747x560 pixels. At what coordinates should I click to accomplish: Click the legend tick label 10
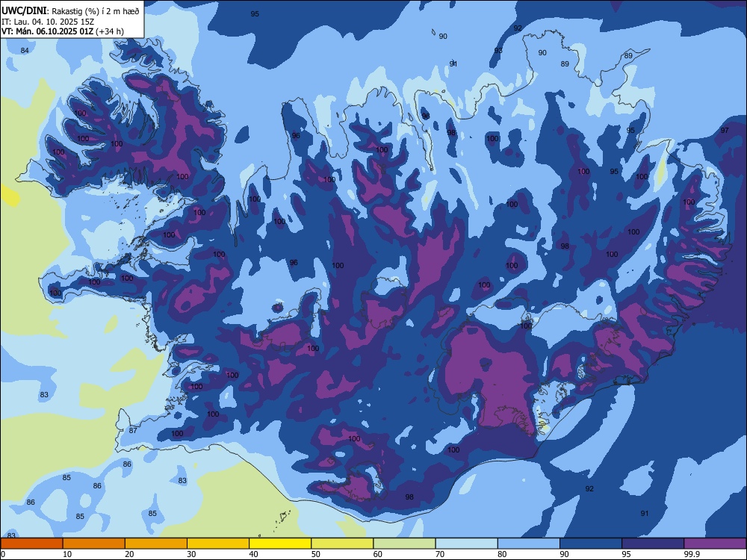point(67,554)
